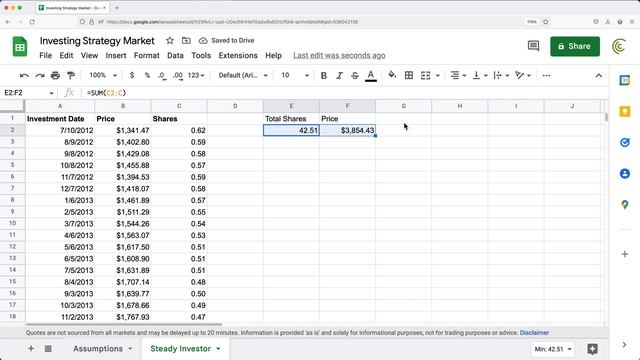Open the Tools menu
Viewport: 640px width, 360px height.
[x=201, y=56]
